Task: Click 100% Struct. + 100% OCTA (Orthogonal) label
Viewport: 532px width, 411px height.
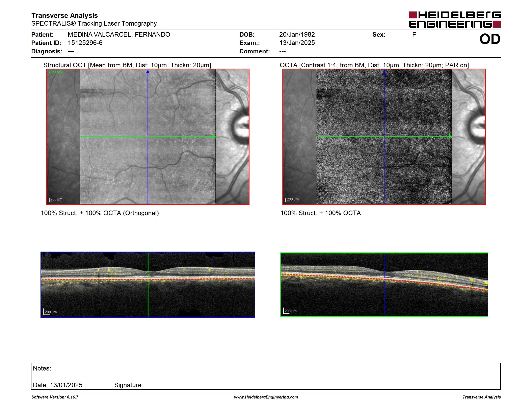Action: (100, 213)
